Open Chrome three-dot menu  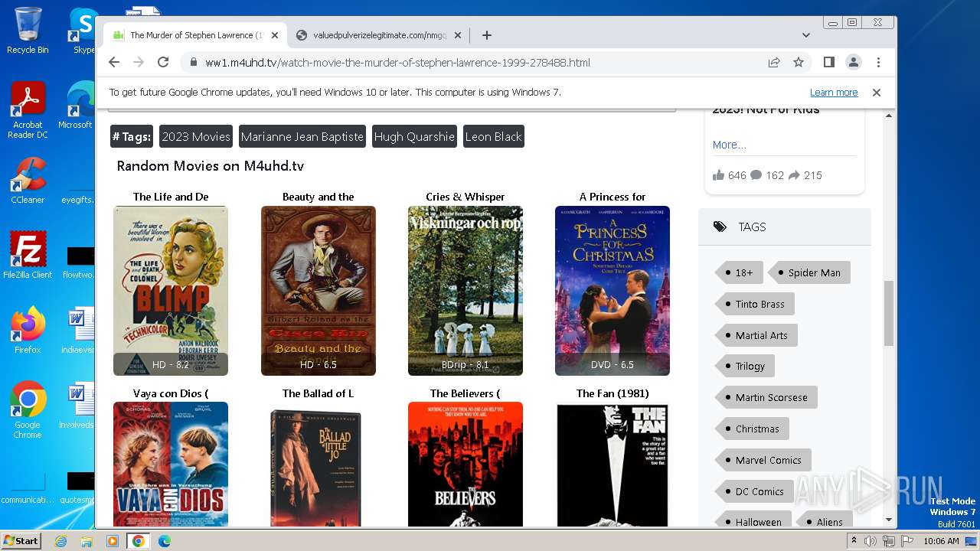point(878,63)
